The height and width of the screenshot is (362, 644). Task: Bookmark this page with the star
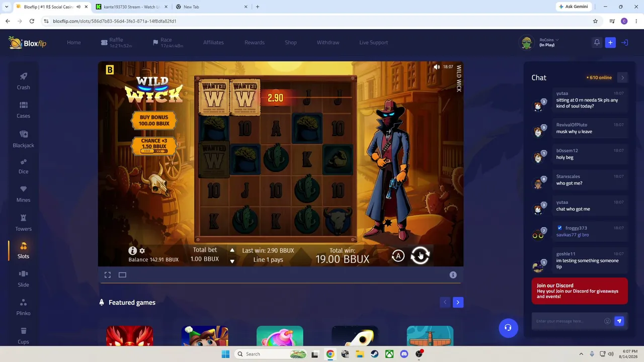pos(595,21)
